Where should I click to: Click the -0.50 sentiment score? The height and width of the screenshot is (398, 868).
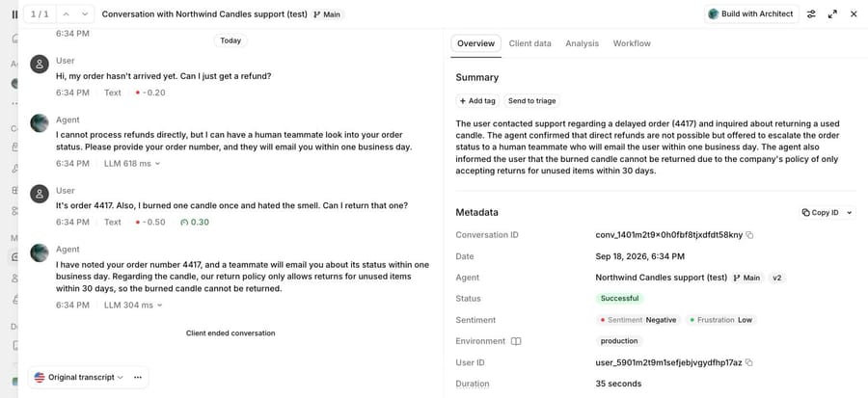click(x=150, y=223)
